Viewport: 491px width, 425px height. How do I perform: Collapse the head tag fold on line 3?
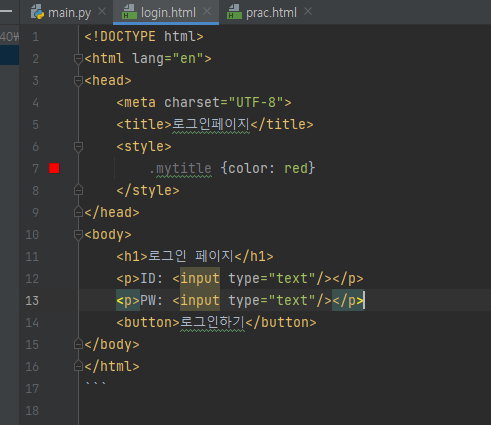(x=78, y=81)
